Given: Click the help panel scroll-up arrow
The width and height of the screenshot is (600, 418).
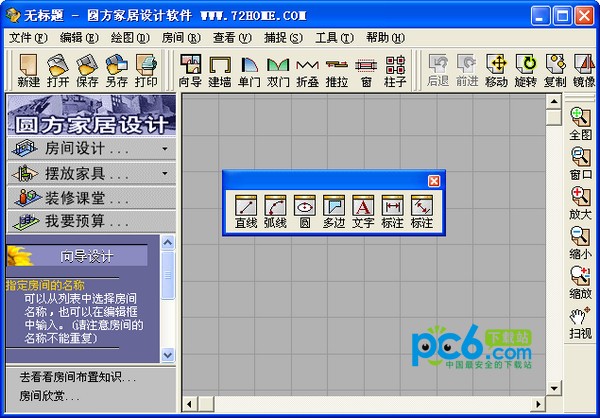Looking at the screenshot, I should click(168, 243).
